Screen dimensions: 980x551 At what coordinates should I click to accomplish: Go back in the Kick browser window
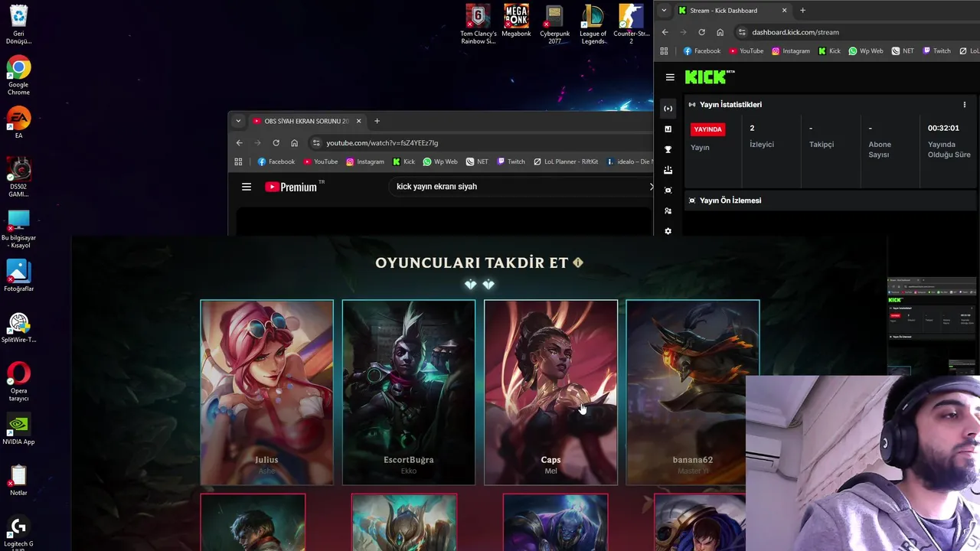(665, 32)
